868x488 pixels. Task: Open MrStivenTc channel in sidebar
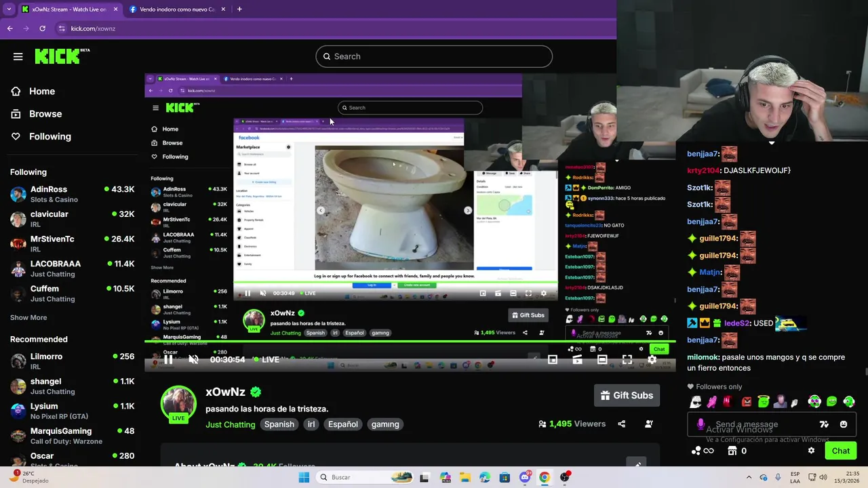pyautogui.click(x=72, y=243)
